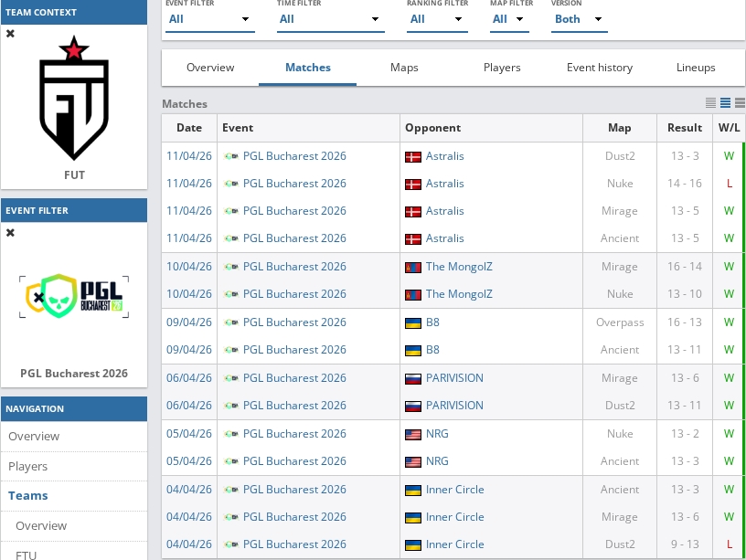746x560 pixels.
Task: Switch to the Lineups tab
Action: click(696, 68)
